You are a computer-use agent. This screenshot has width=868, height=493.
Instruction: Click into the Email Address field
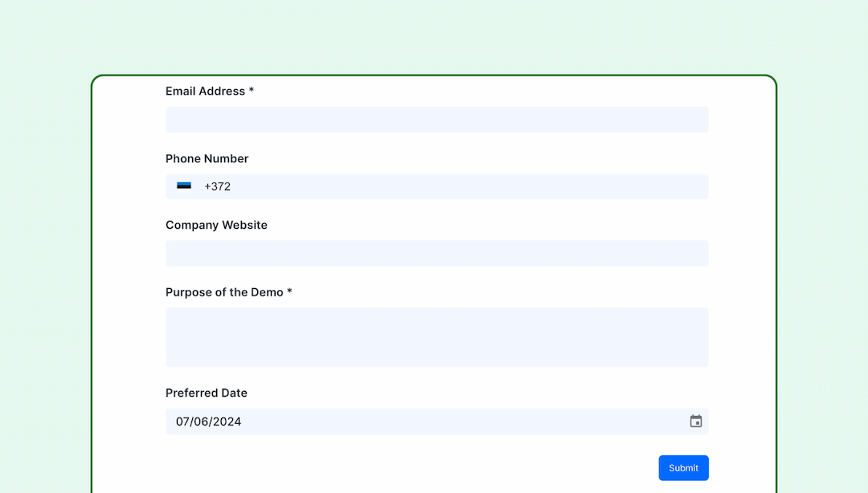coord(436,119)
